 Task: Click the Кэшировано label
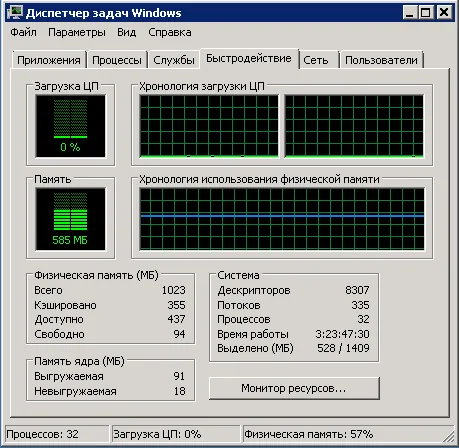point(65,305)
